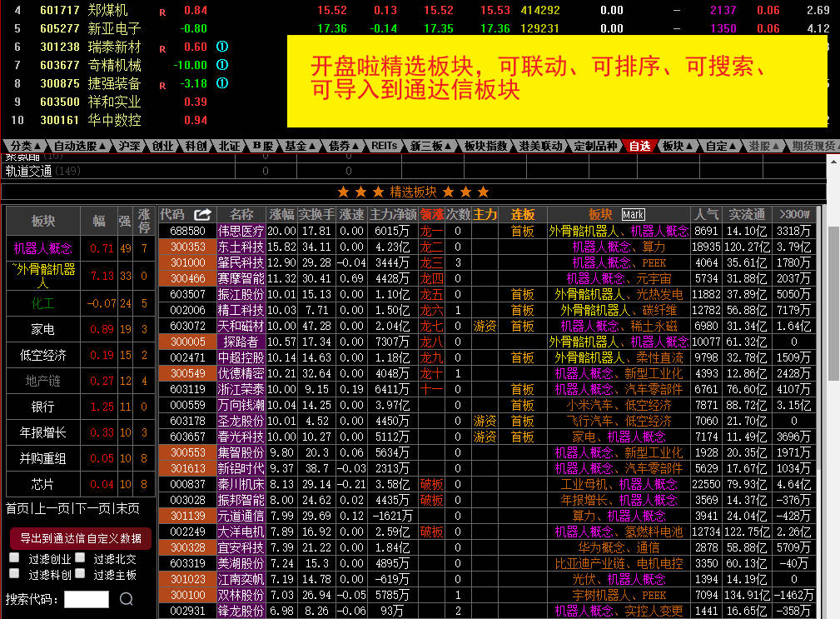
Task: Click the info circle icon on 瑞泰新材 row
Action: (221, 47)
